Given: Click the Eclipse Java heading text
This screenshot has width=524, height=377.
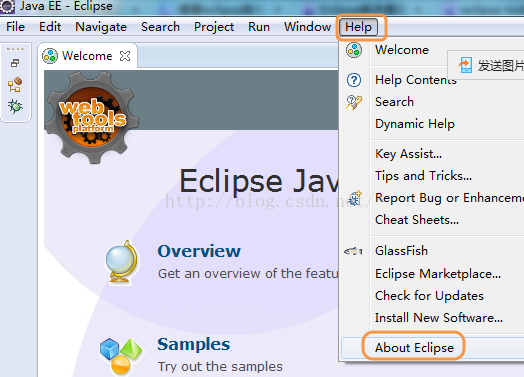Looking at the screenshot, I should point(259,181).
